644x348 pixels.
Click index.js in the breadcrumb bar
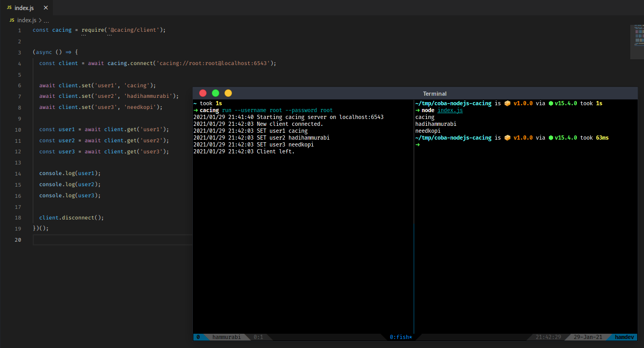tap(26, 20)
